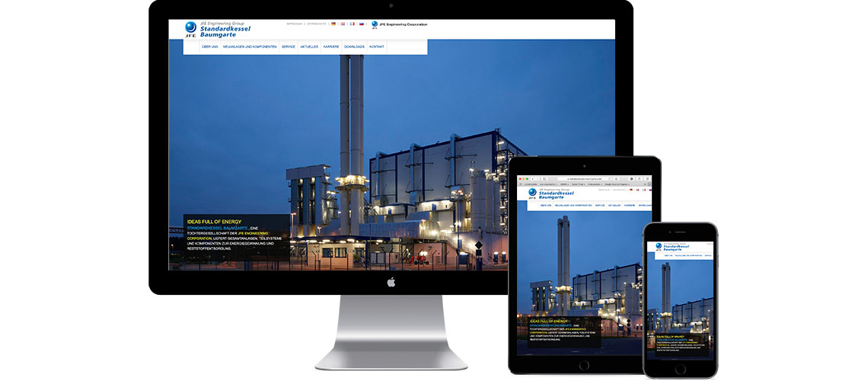Open NEUANLAGEN UND KOMPONENTEN on the tablet
This screenshot has height=381, width=868.
coord(573,206)
